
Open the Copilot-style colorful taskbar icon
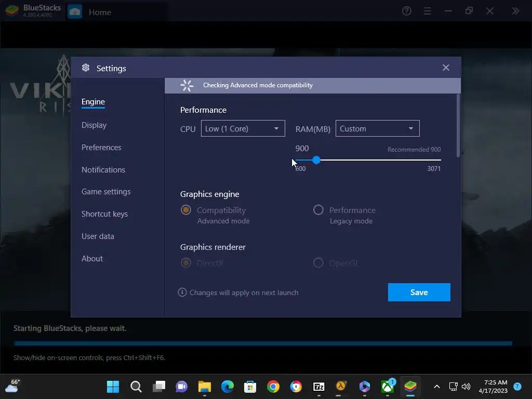click(x=364, y=387)
